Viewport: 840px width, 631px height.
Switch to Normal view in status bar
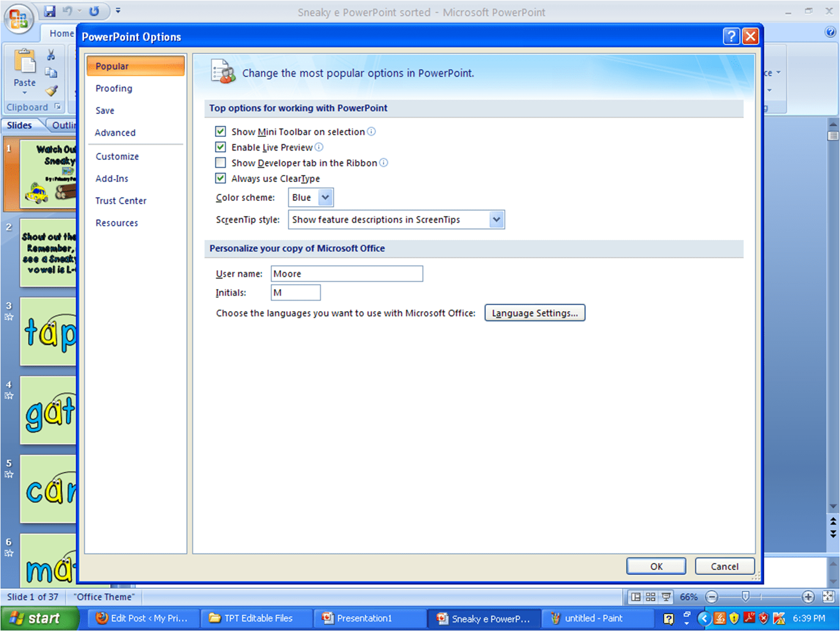636,597
